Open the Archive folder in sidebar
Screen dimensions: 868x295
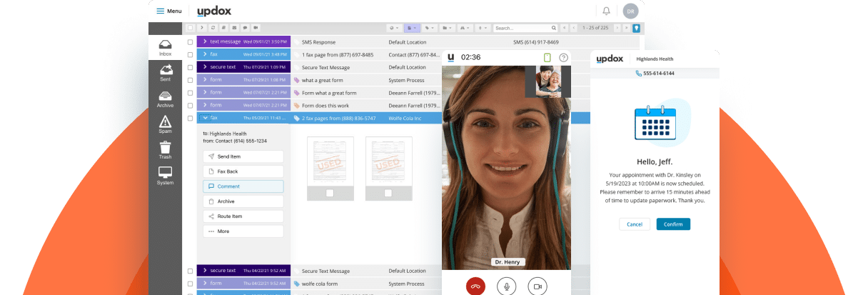point(165,99)
